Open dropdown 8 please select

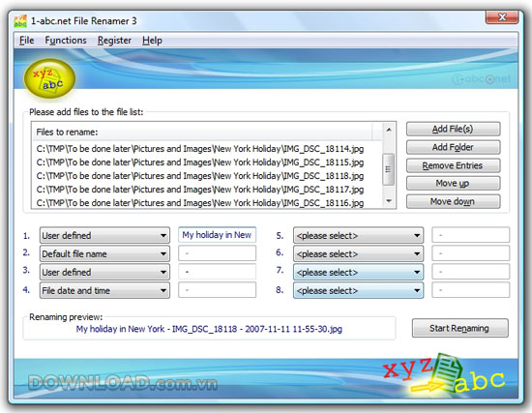click(x=358, y=290)
